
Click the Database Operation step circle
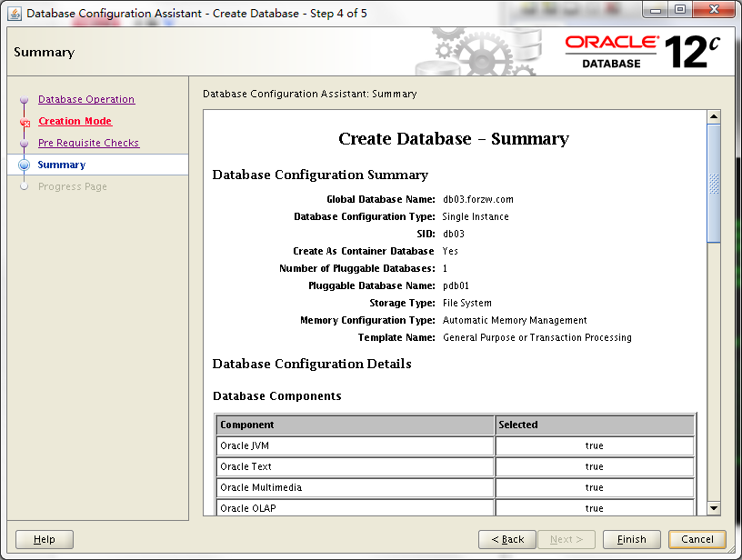[25, 99]
